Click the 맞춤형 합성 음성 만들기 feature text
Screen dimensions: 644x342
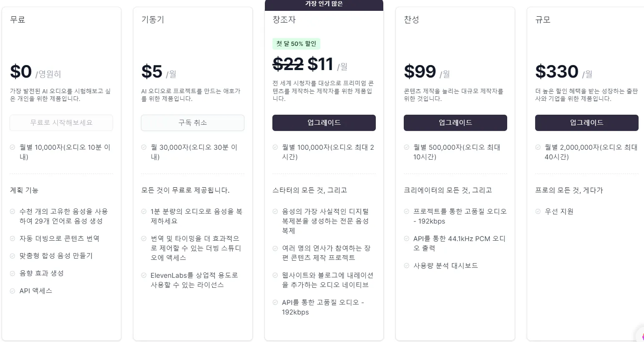click(x=56, y=256)
